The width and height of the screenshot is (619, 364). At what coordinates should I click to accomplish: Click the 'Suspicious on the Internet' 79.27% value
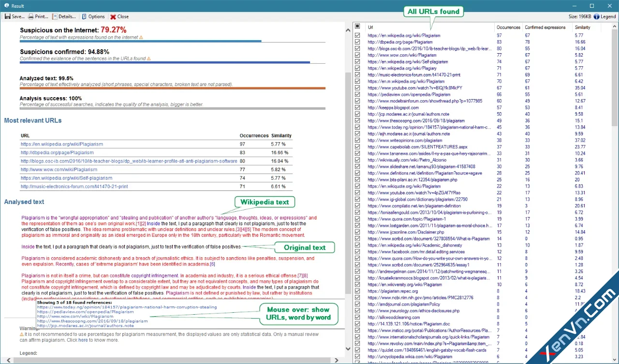[114, 29]
